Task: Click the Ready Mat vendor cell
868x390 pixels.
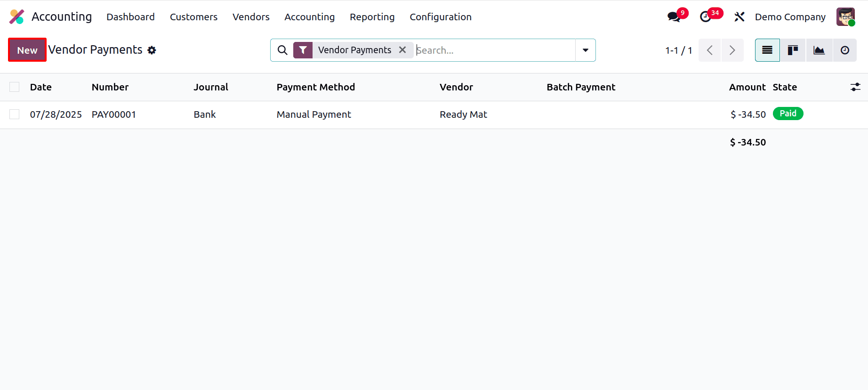Action: (x=463, y=114)
